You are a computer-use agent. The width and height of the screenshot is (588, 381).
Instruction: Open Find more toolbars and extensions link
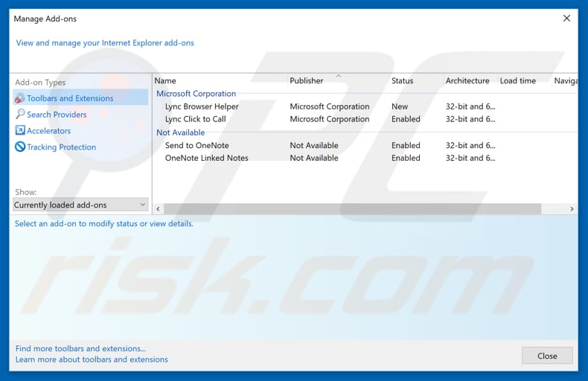click(x=80, y=348)
